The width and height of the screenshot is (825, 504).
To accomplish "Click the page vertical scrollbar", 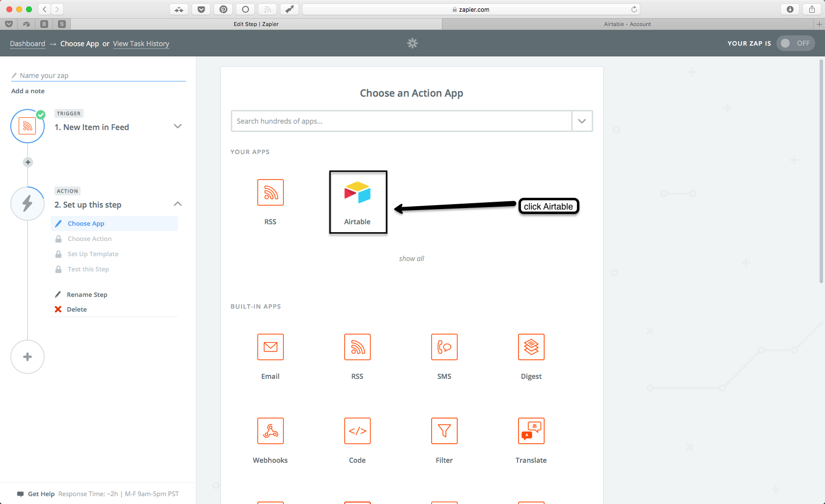I will [821, 171].
